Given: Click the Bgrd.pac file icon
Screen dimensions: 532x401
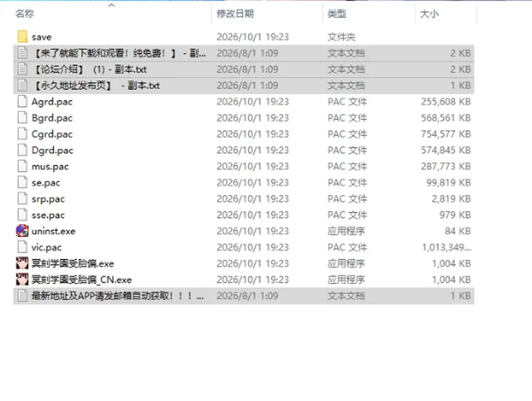Looking at the screenshot, I should [x=22, y=118].
